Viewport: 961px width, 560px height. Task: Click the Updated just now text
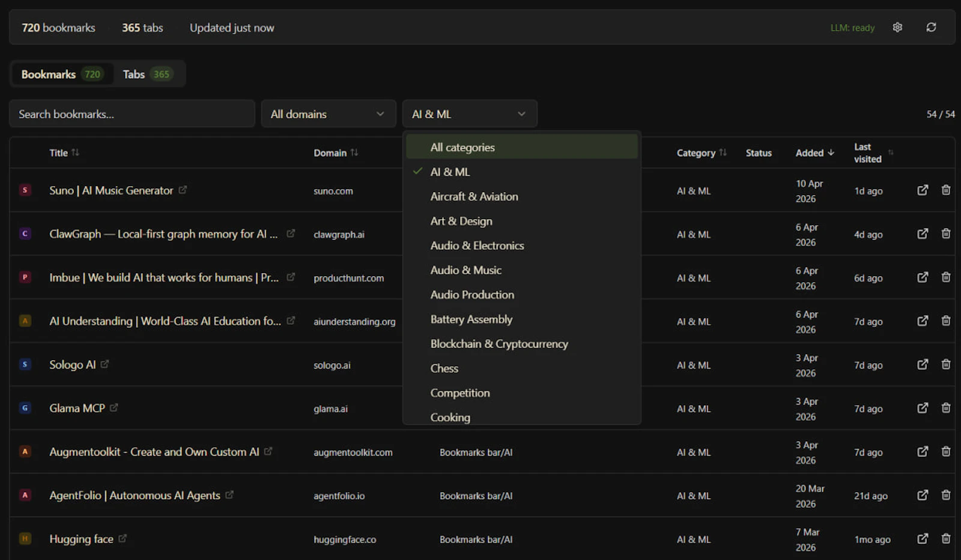click(x=232, y=28)
